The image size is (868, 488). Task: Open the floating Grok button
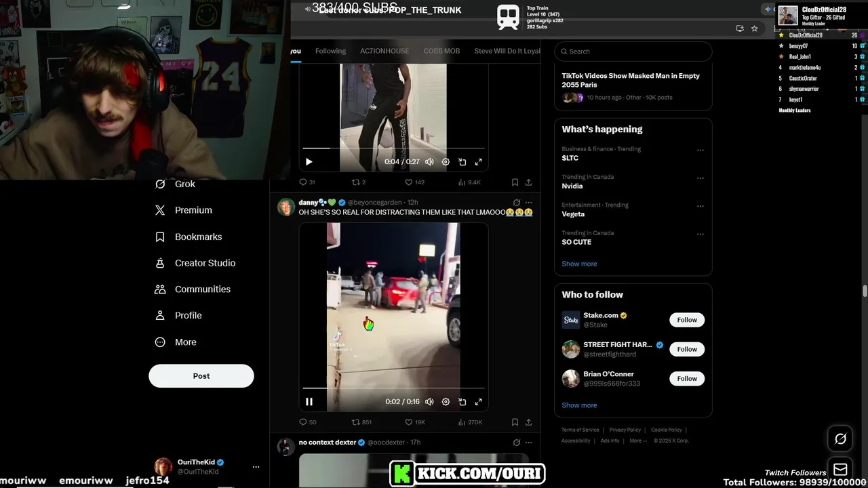(840, 439)
